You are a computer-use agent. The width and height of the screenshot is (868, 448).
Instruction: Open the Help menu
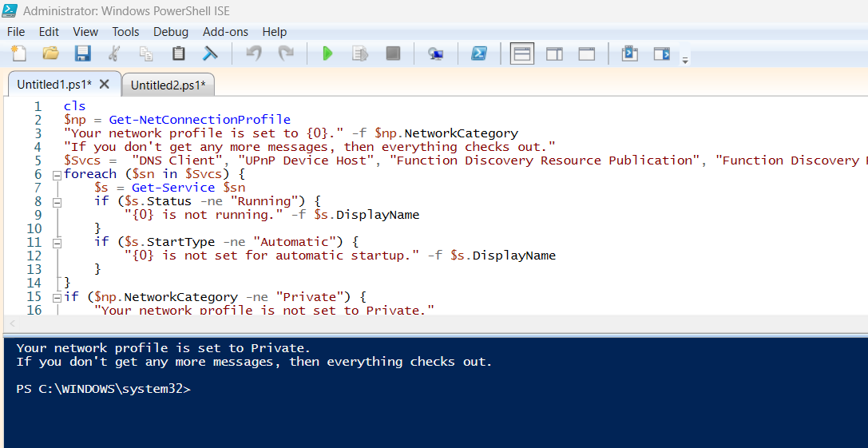point(275,32)
